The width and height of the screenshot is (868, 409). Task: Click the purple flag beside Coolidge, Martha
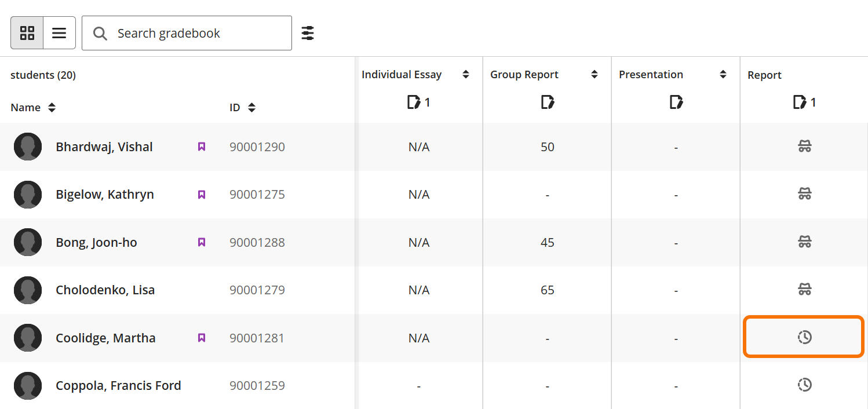click(202, 338)
